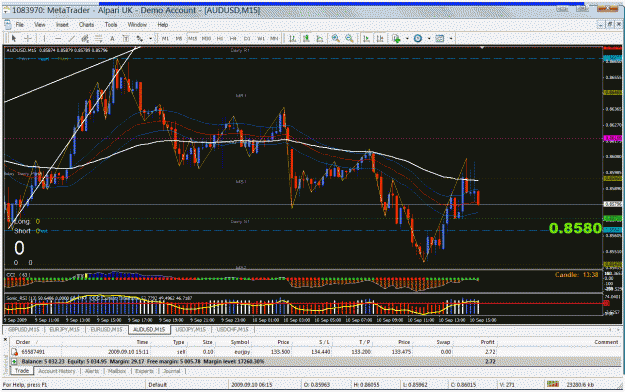625x392 pixels.
Task: Switch chart to D1 timeframe
Action: (x=247, y=38)
